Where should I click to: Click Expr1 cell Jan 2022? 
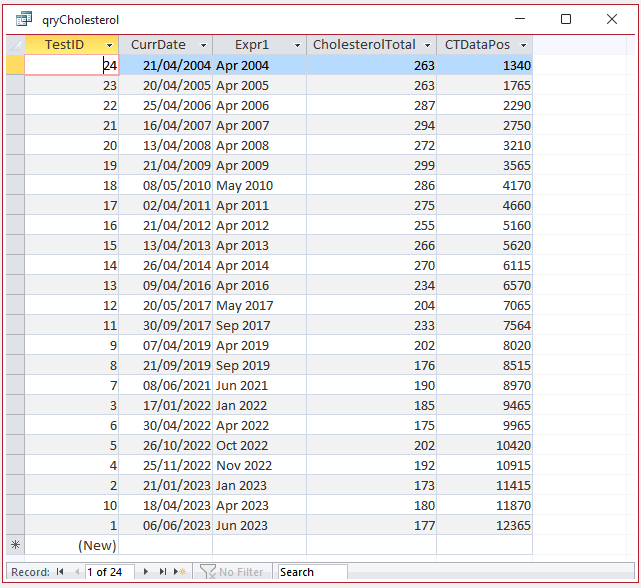pyautogui.click(x=260, y=405)
